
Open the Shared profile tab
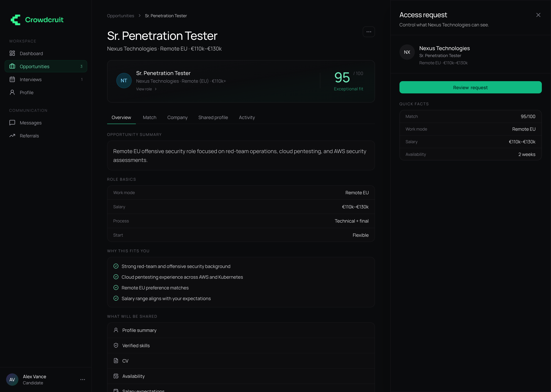point(213,118)
